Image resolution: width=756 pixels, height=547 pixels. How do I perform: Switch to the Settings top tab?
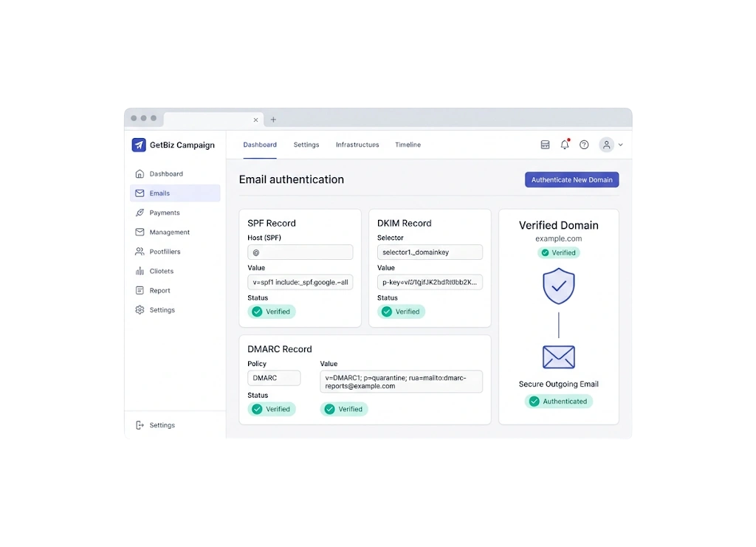(x=306, y=145)
